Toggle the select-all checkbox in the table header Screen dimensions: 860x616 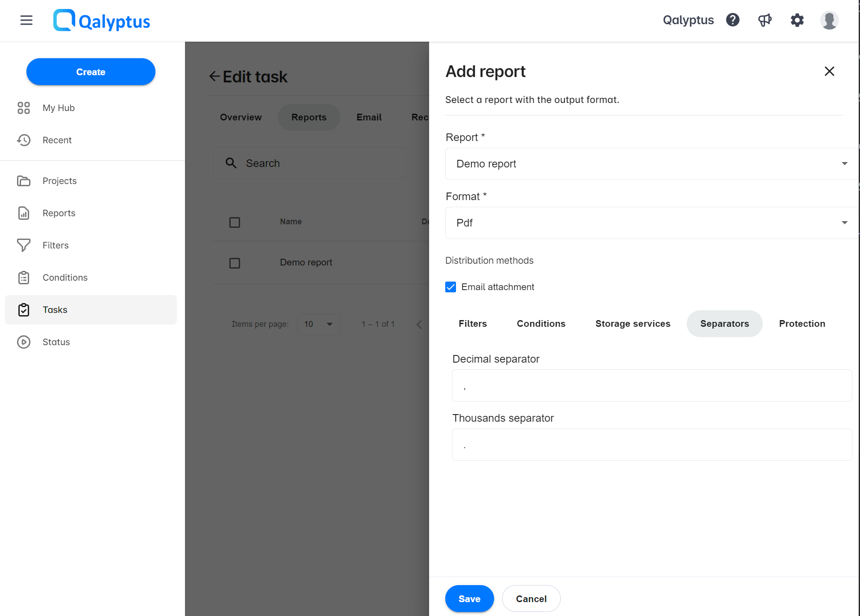[x=235, y=222]
